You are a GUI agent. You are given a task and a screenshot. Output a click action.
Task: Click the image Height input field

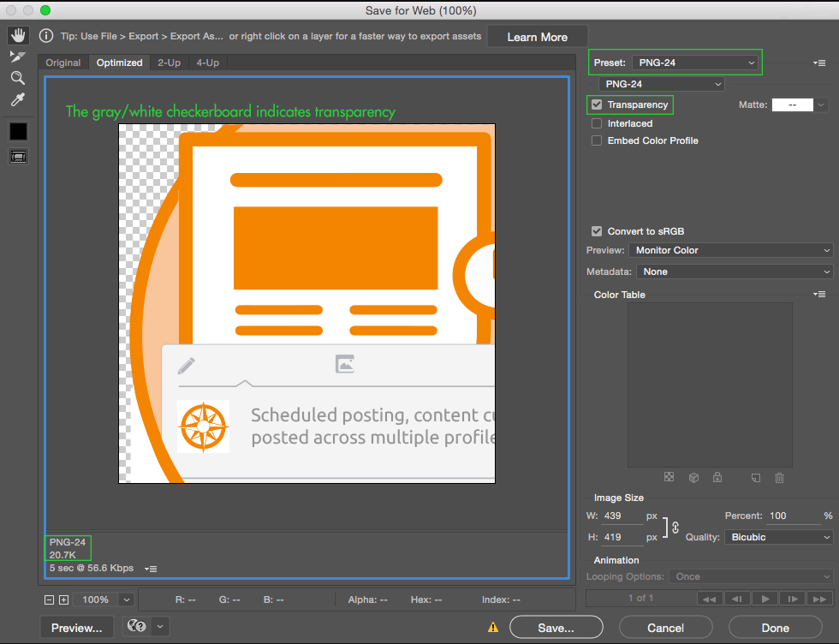622,537
